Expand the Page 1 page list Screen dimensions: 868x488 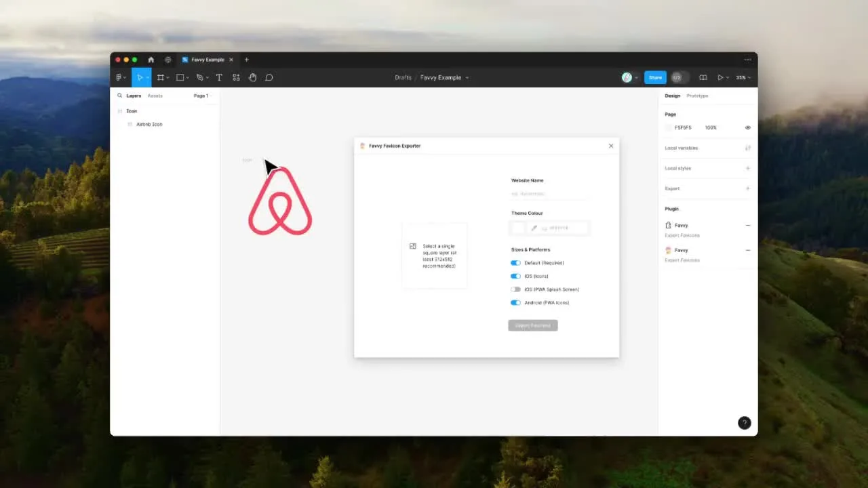[202, 96]
